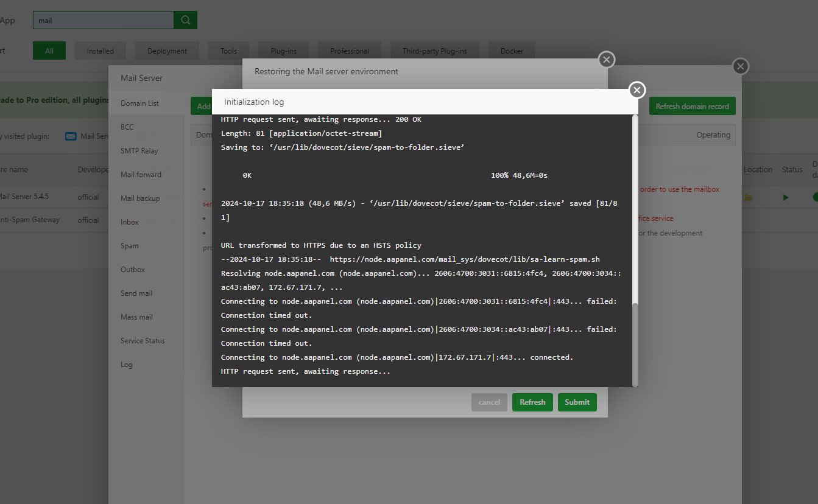
Task: Show the Tools category tab
Action: tap(229, 51)
